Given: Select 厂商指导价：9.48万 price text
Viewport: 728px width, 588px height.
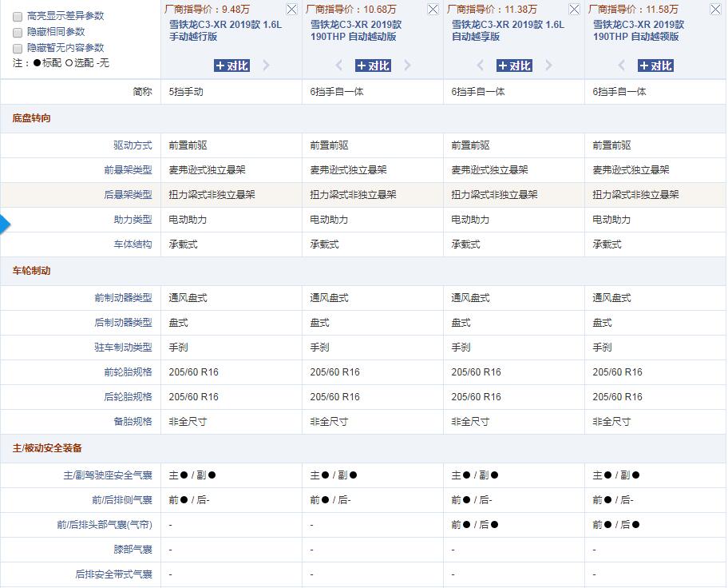Looking at the screenshot, I should coord(207,10).
